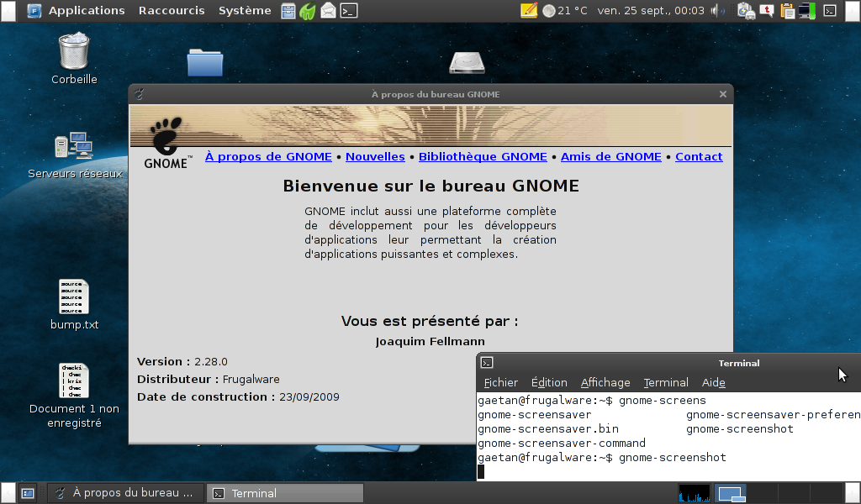The height and width of the screenshot is (504, 861).
Task: Select the Corbeille trash icon
Action: (74, 59)
